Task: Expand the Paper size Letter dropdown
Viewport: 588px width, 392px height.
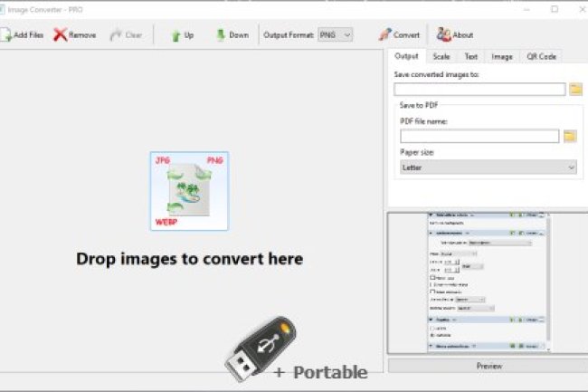Action: coord(488,167)
